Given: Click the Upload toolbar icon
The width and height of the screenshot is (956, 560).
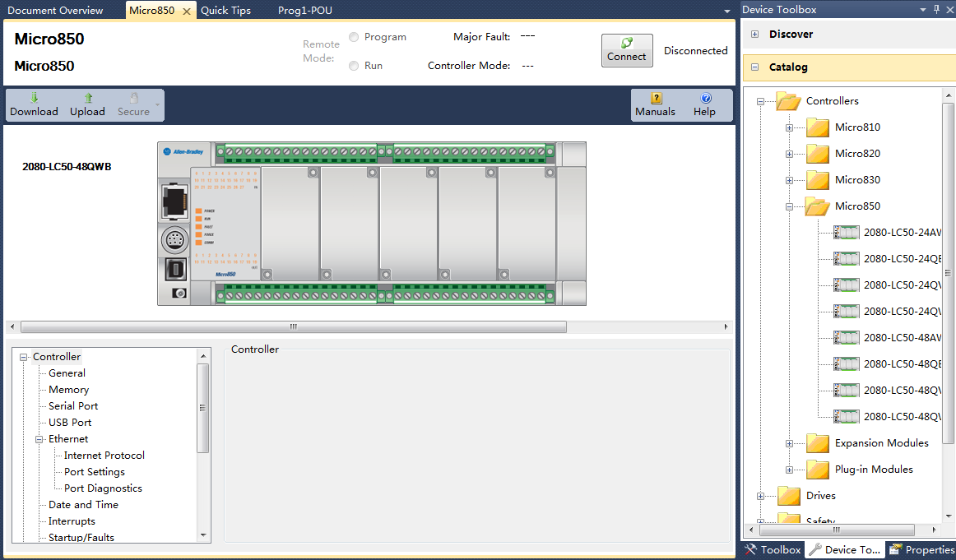Looking at the screenshot, I should [x=87, y=98].
